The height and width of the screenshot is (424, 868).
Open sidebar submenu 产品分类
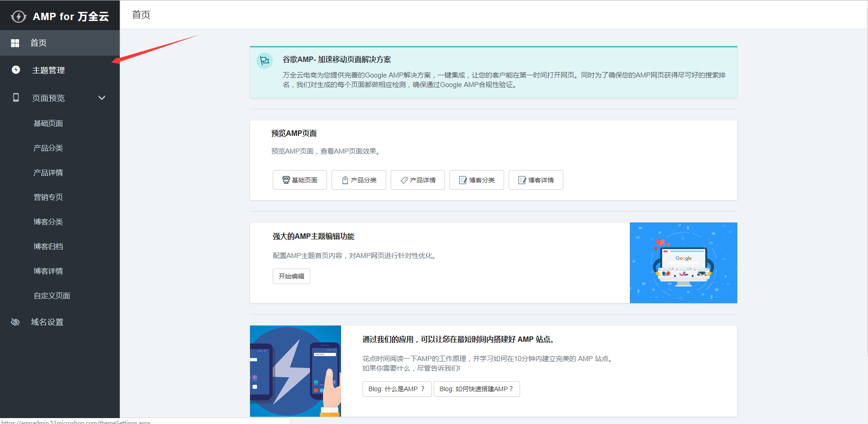(x=48, y=148)
